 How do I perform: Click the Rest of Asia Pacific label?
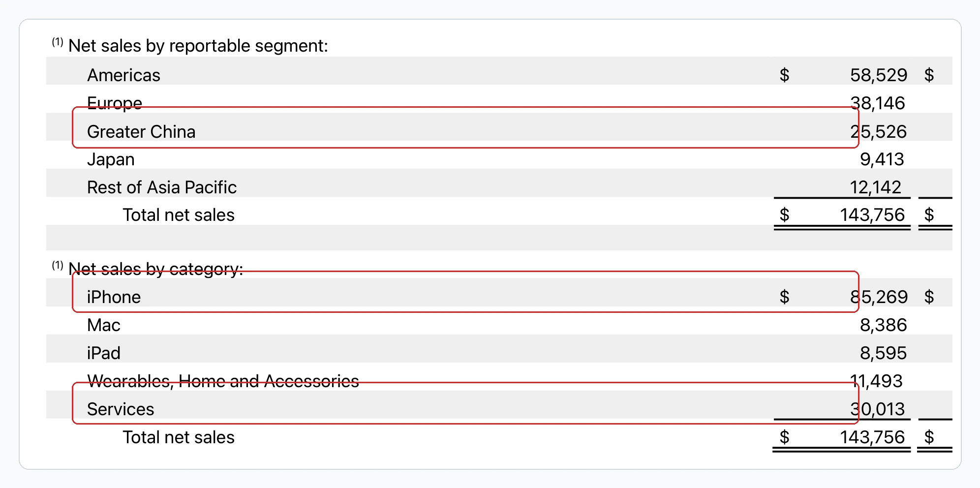[x=161, y=187]
